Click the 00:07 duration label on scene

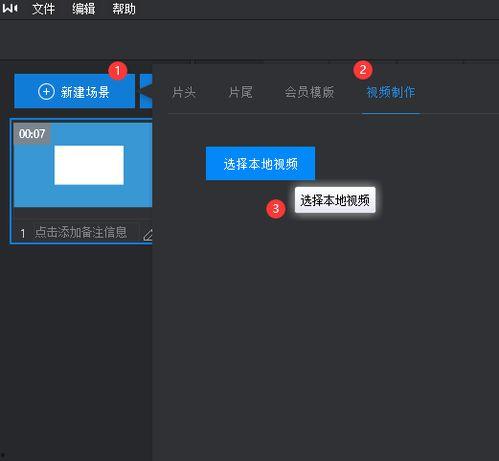click(x=32, y=134)
